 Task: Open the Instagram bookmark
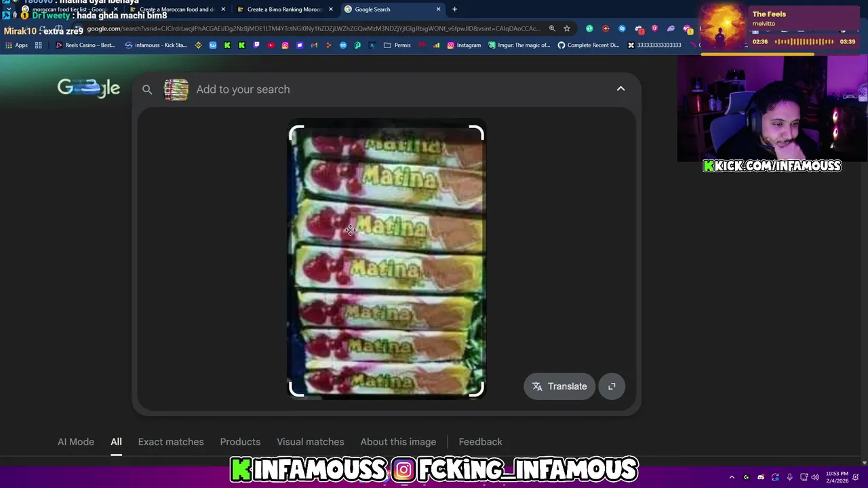pyautogui.click(x=464, y=45)
